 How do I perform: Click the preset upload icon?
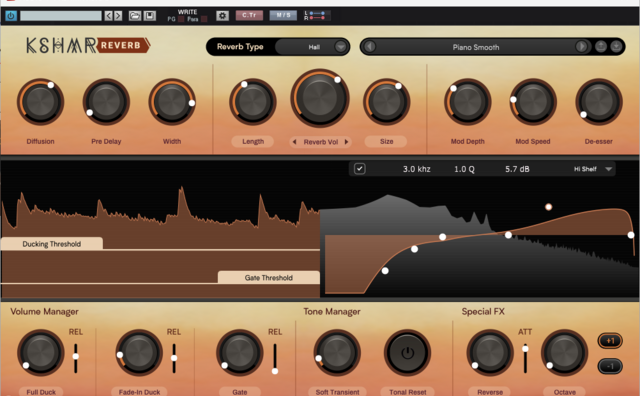click(x=600, y=47)
